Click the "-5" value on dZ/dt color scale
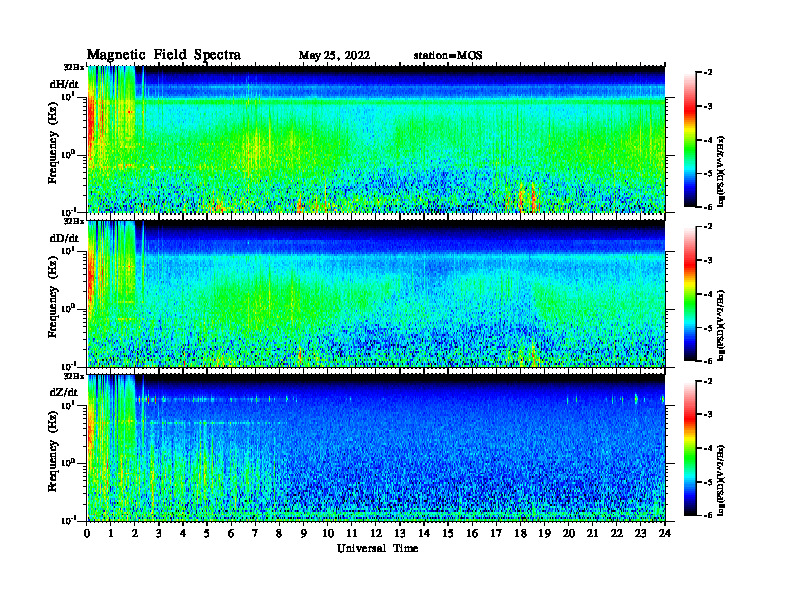Image resolution: width=792 pixels, height=612 pixels. (707, 482)
